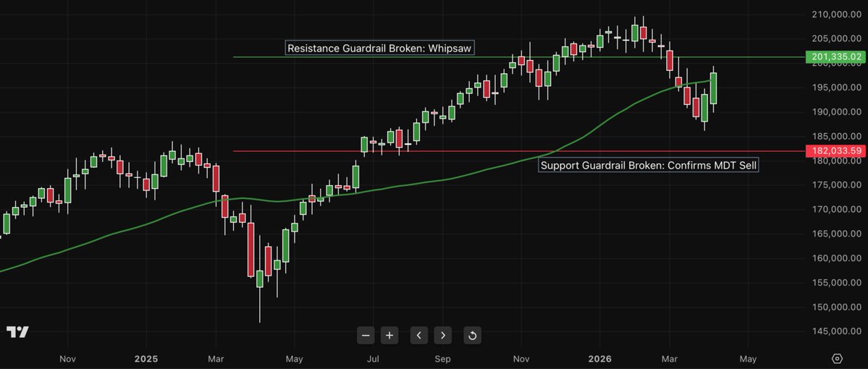
Task: Click the 210,000.00 price axis label
Action: (838, 14)
